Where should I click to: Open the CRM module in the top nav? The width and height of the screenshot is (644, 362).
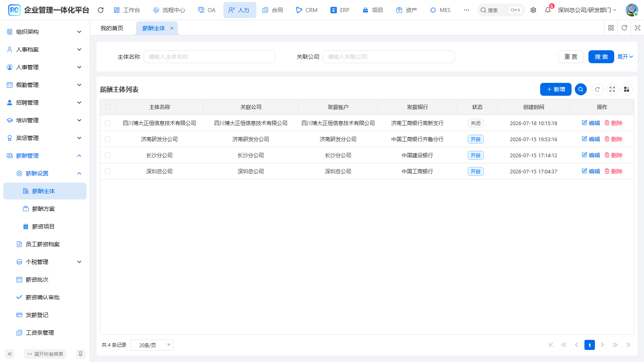[307, 10]
